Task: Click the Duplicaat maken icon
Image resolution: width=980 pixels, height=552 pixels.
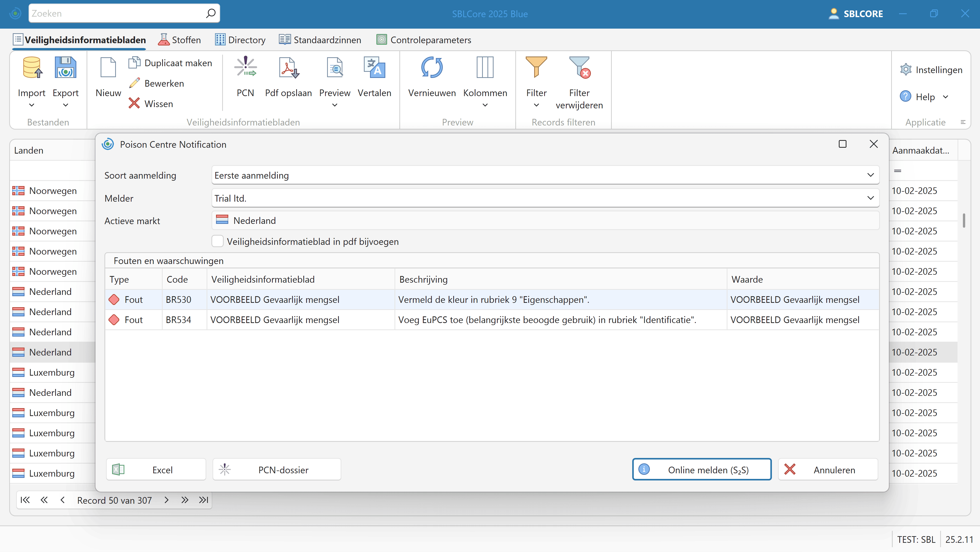Action: click(x=134, y=63)
